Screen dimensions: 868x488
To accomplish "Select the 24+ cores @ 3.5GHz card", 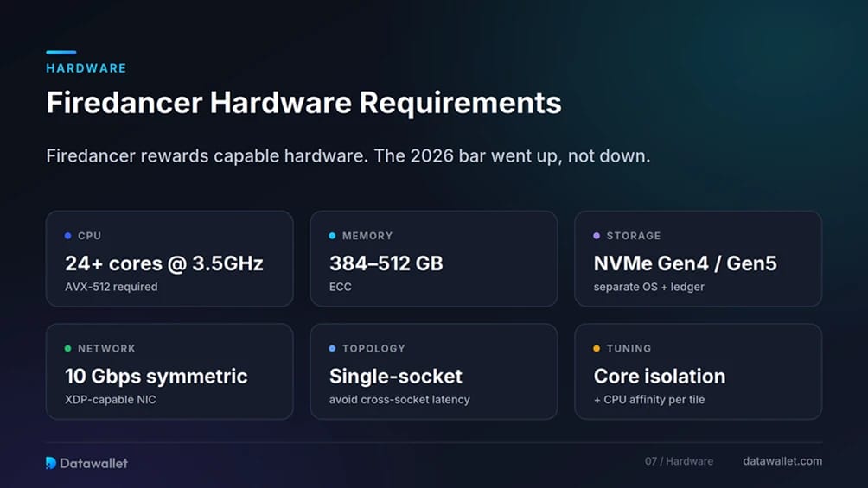I will pos(169,258).
